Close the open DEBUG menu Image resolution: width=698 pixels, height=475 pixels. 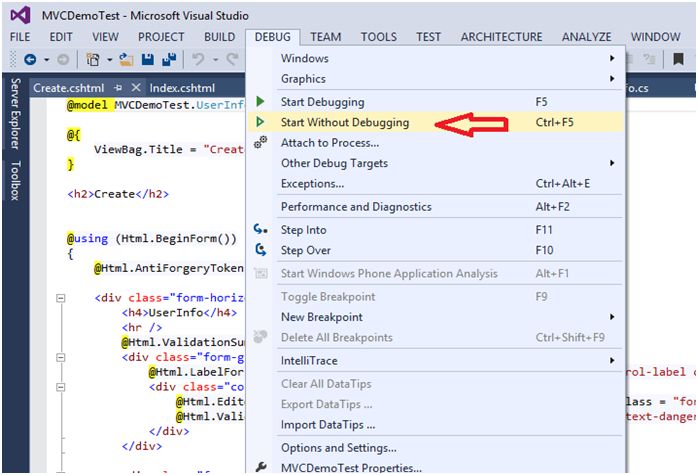(x=272, y=37)
